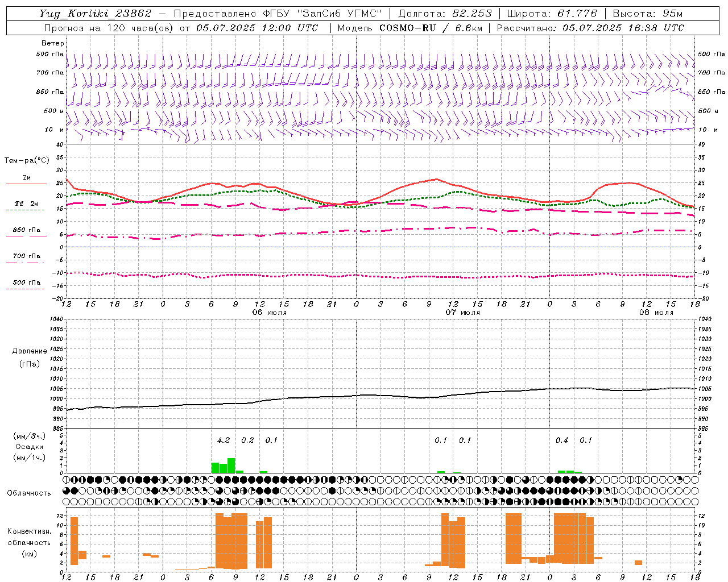Click the 850 гПа temperature legend entry

point(27,230)
